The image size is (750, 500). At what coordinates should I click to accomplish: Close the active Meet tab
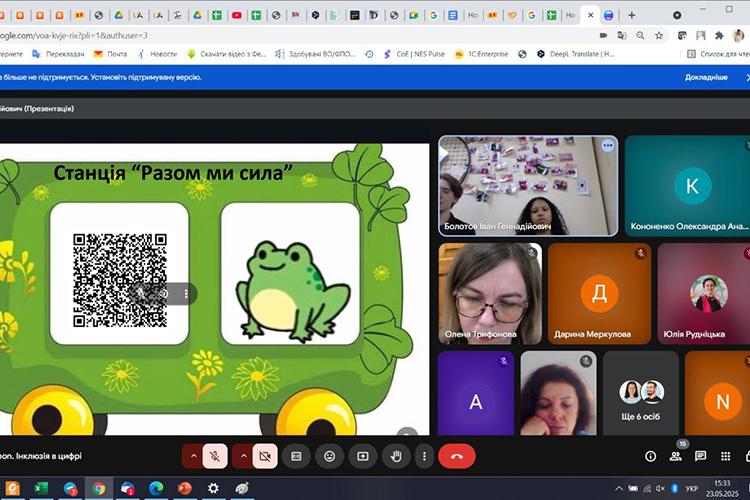pos(590,15)
